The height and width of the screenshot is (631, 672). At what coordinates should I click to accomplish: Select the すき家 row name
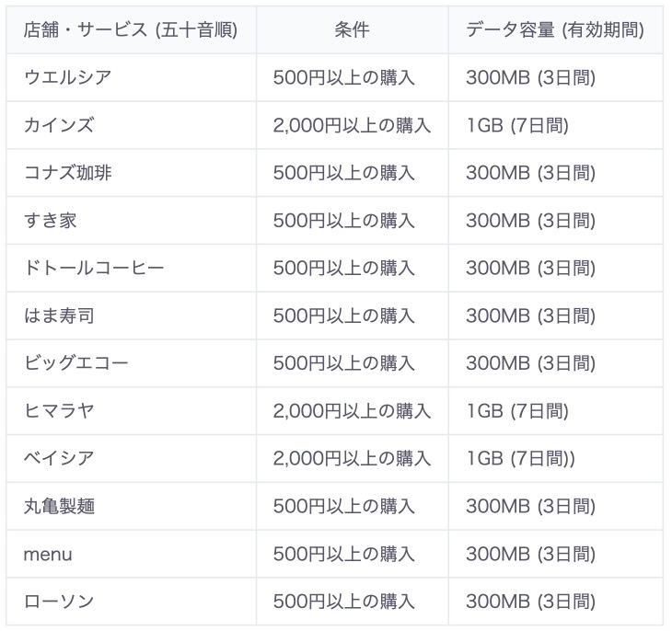tap(52, 221)
